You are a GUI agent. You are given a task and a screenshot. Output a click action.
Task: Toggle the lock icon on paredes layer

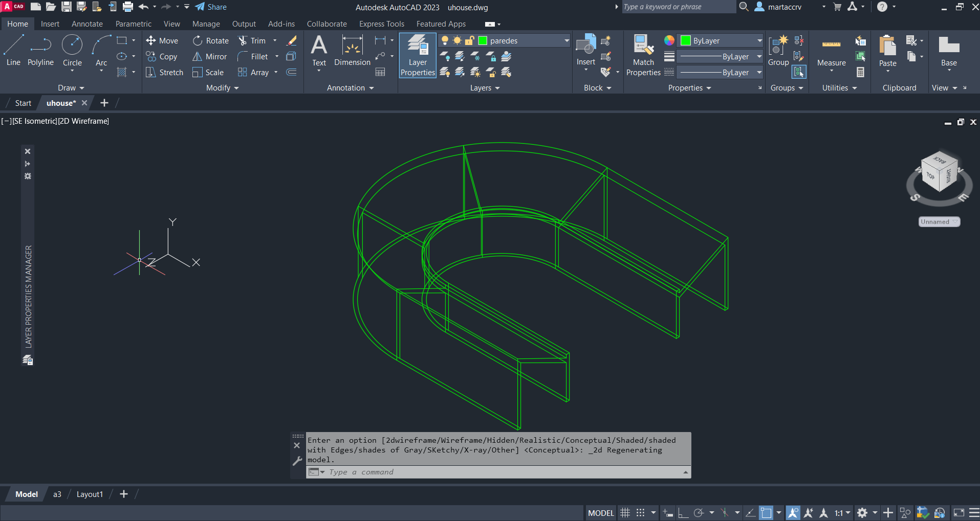point(469,41)
